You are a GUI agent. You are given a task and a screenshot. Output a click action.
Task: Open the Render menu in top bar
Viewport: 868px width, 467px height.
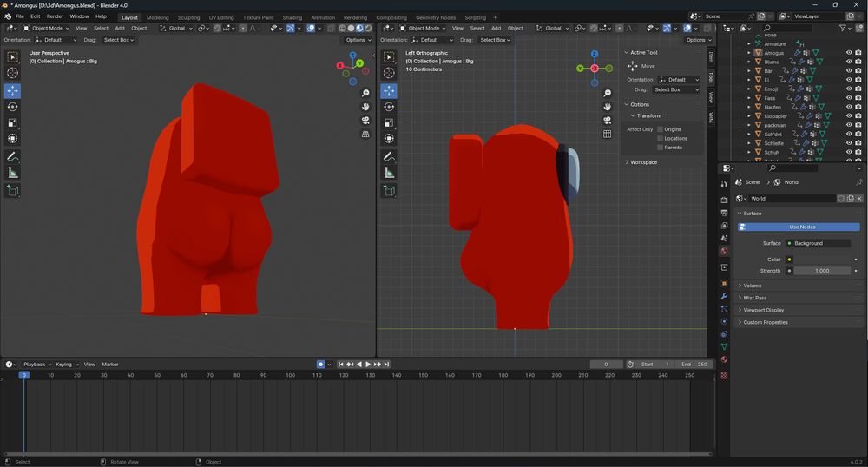(55, 16)
